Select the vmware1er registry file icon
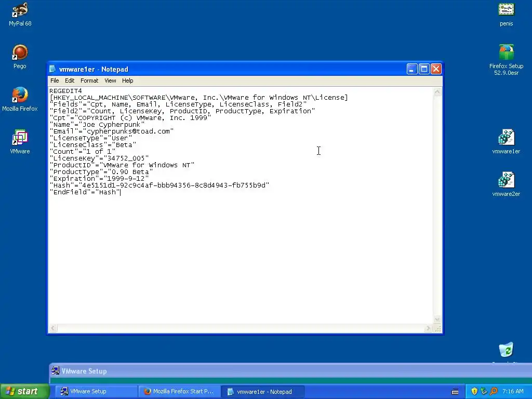Image resolution: width=532 pixels, height=399 pixels. pos(506,142)
